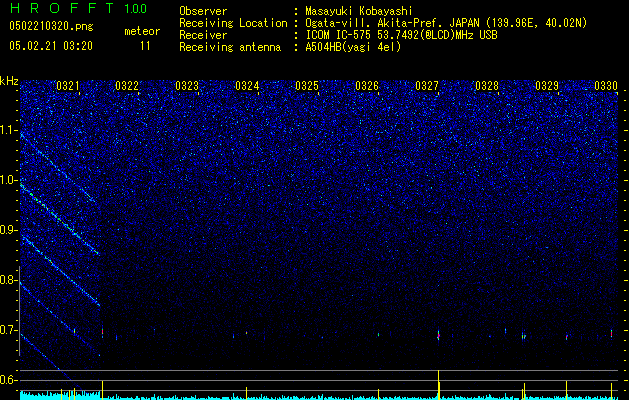
Task: Click the 0327 time marker
Action: (427, 86)
